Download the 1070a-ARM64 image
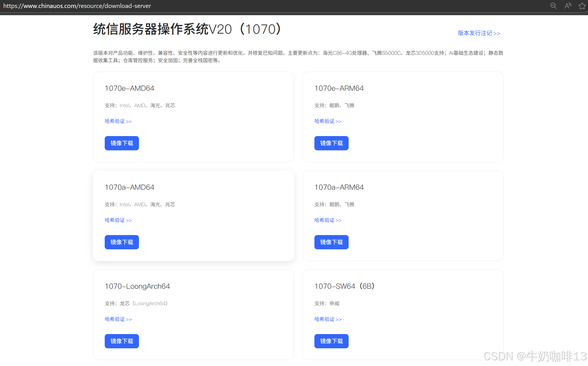Screen dimensions: 588x366 coord(331,242)
